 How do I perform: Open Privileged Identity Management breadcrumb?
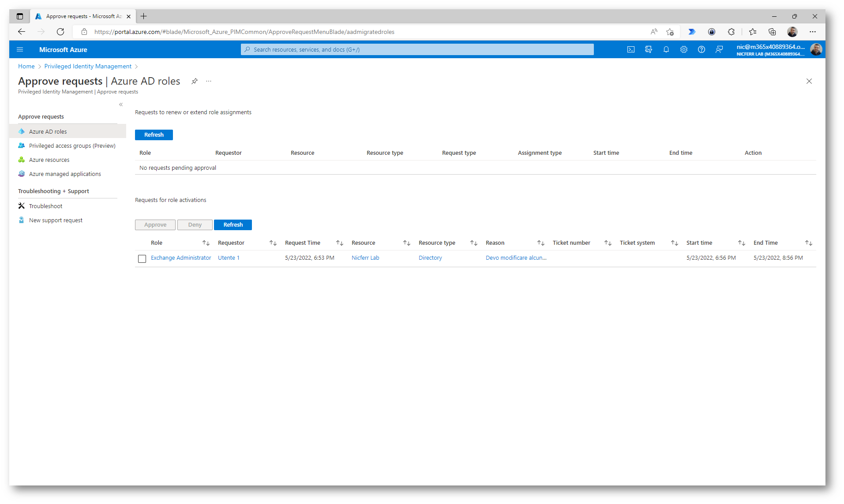click(88, 66)
